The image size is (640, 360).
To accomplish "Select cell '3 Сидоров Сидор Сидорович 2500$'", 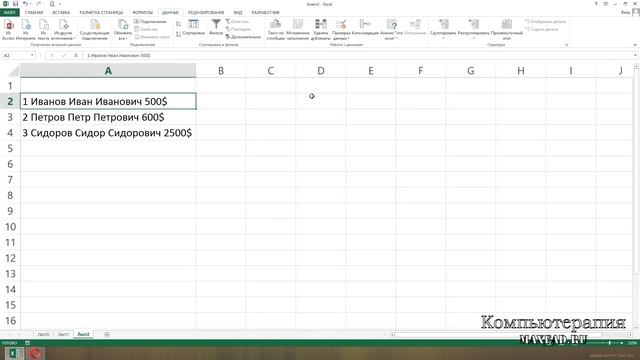I will [108, 133].
